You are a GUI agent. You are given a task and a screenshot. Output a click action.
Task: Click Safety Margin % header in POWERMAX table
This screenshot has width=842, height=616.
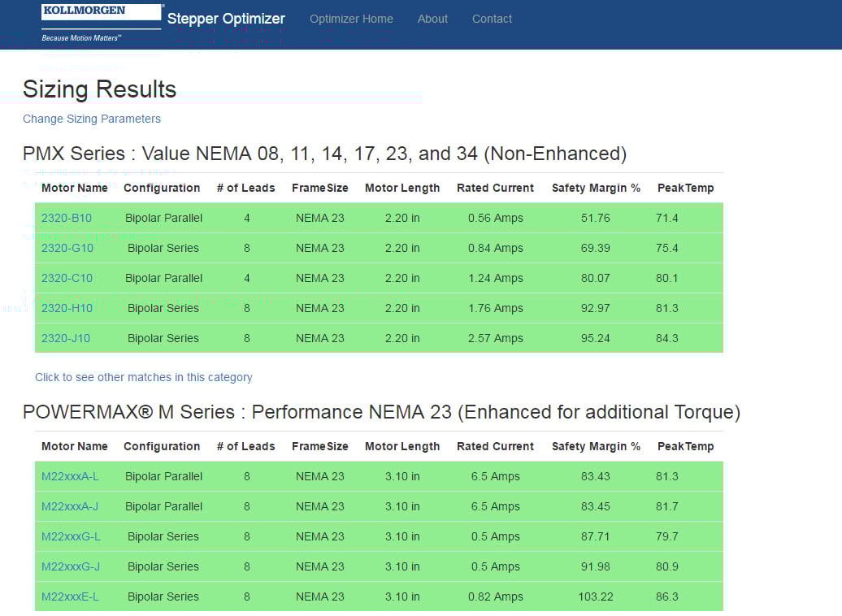pos(596,446)
